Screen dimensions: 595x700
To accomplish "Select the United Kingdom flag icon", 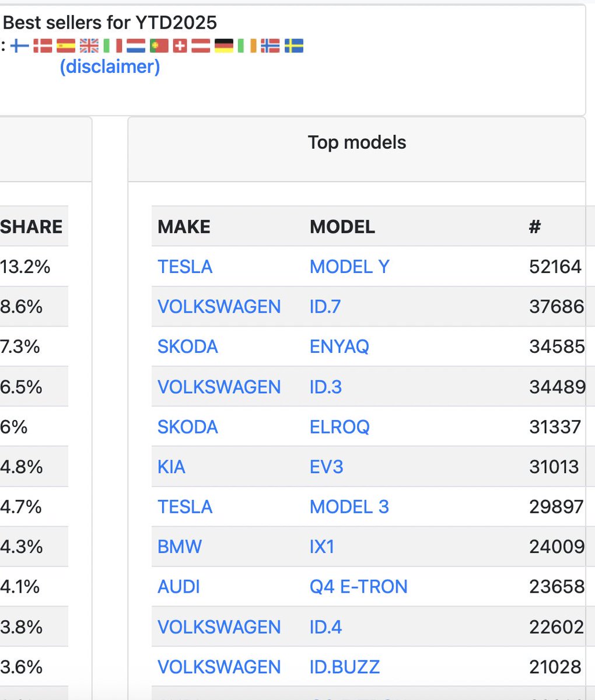I will [x=89, y=45].
